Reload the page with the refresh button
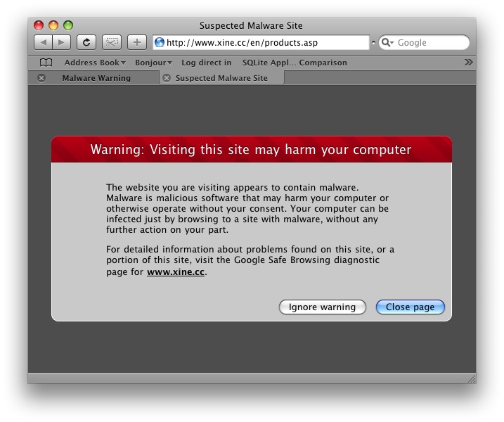 coord(86,42)
